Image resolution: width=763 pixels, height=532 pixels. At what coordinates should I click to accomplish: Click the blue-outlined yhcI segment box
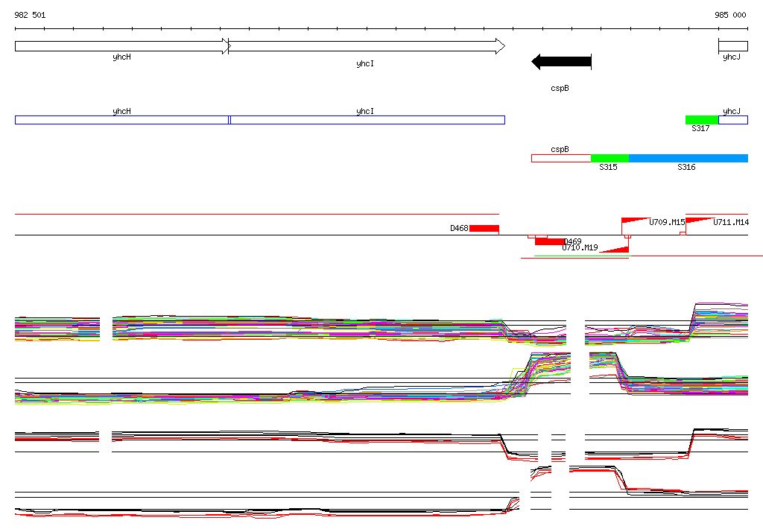[x=367, y=120]
